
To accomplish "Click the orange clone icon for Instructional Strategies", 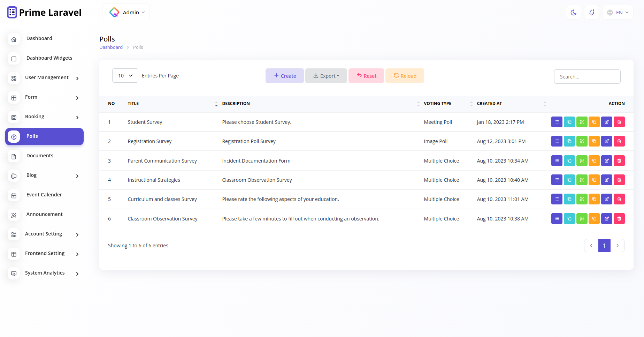I will coord(594,180).
